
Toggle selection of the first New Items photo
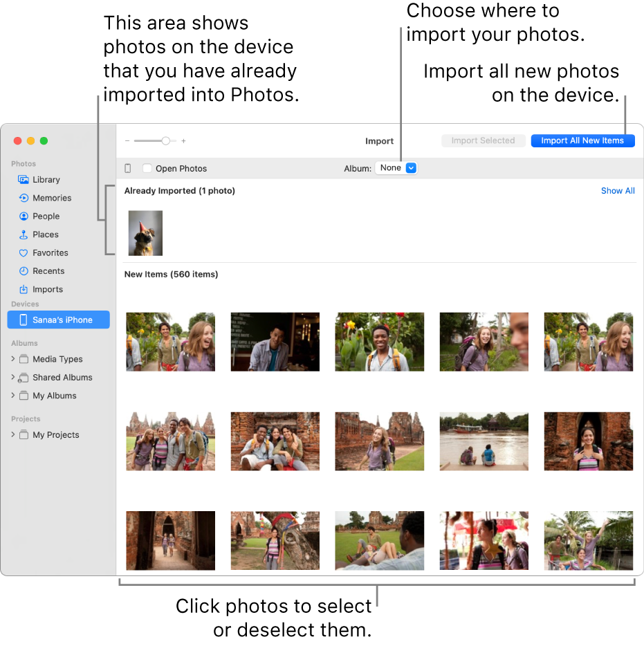[x=170, y=342]
